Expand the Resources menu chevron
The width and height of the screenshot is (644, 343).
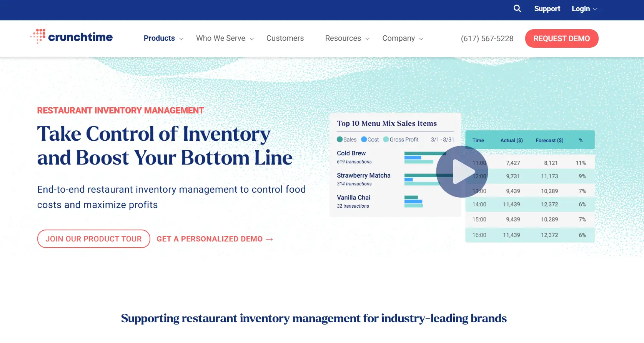click(368, 39)
